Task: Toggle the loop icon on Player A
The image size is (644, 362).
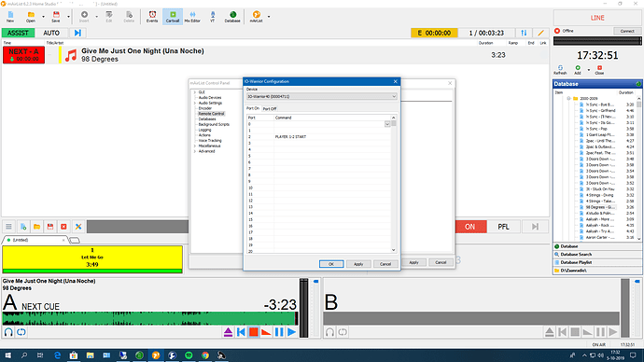Action: tap(21, 332)
